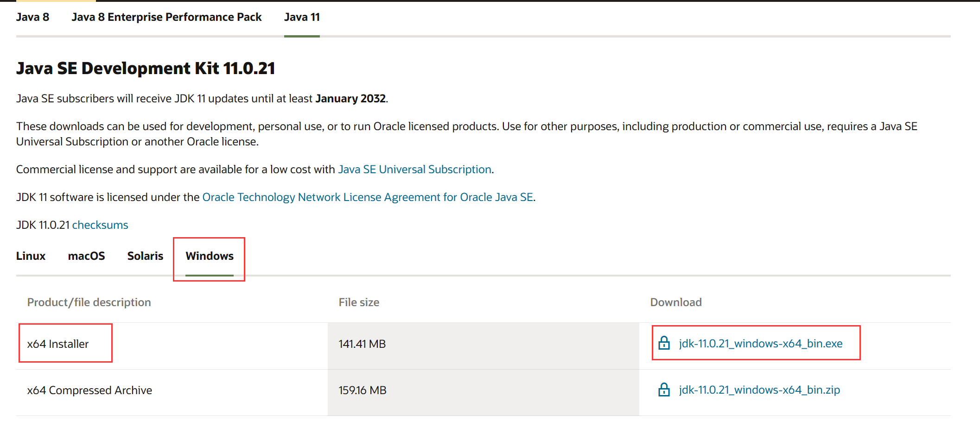The image size is (980, 446).
Task: Click lock icon beside the .zip download
Action: tap(664, 389)
